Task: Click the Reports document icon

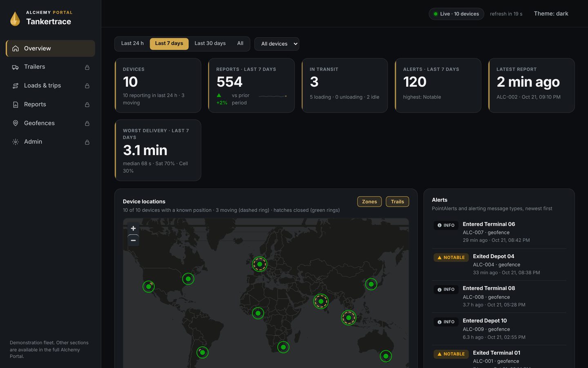Action: click(x=16, y=105)
